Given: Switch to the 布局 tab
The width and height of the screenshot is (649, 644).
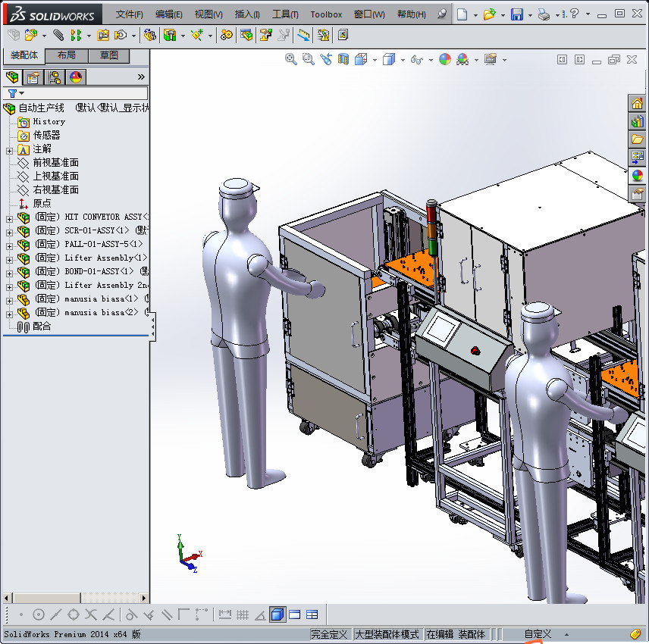Looking at the screenshot, I should [67, 55].
